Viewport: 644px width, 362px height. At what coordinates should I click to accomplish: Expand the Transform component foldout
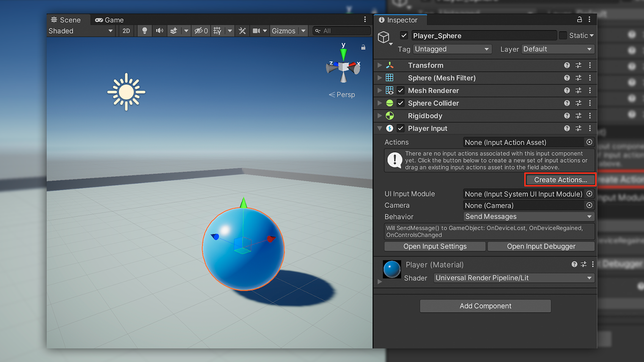tap(380, 66)
